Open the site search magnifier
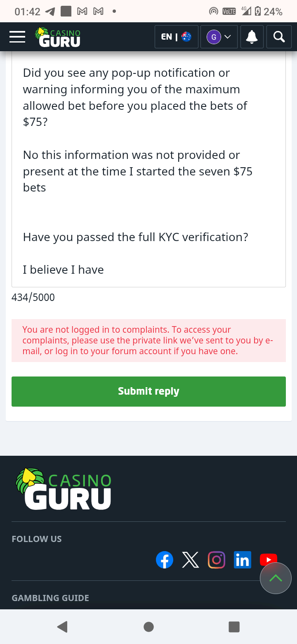The image size is (297, 644). 279,37
